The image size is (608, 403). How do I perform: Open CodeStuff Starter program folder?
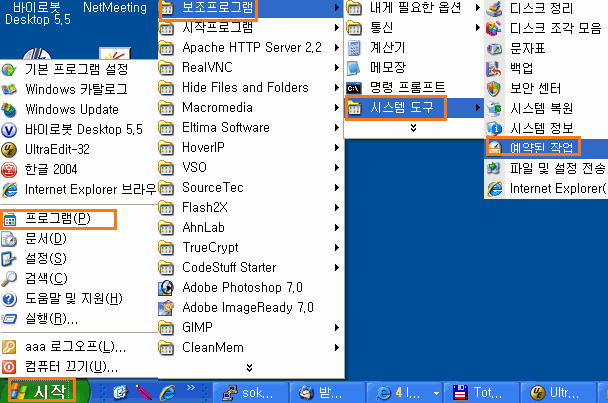[251, 268]
